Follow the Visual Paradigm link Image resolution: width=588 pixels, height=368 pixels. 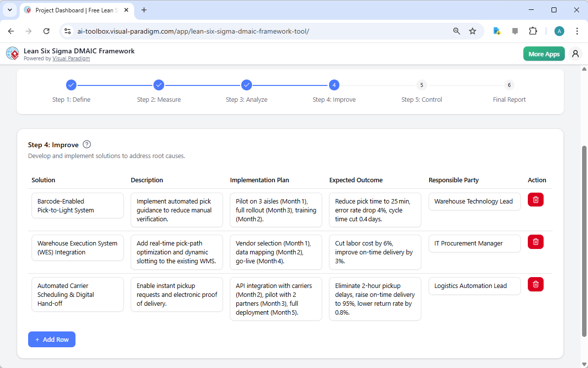click(x=71, y=58)
